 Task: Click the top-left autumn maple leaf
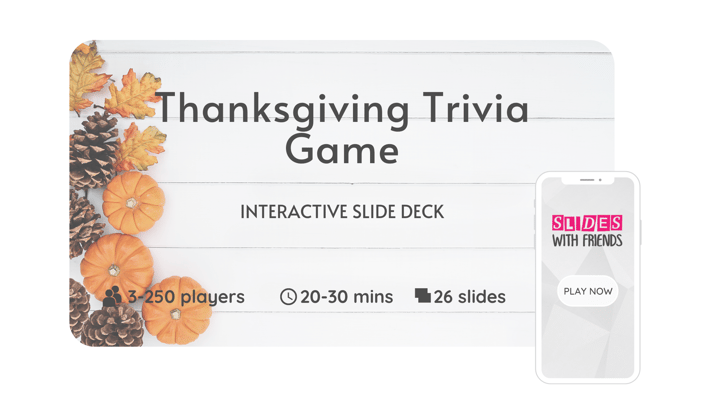[85, 77]
